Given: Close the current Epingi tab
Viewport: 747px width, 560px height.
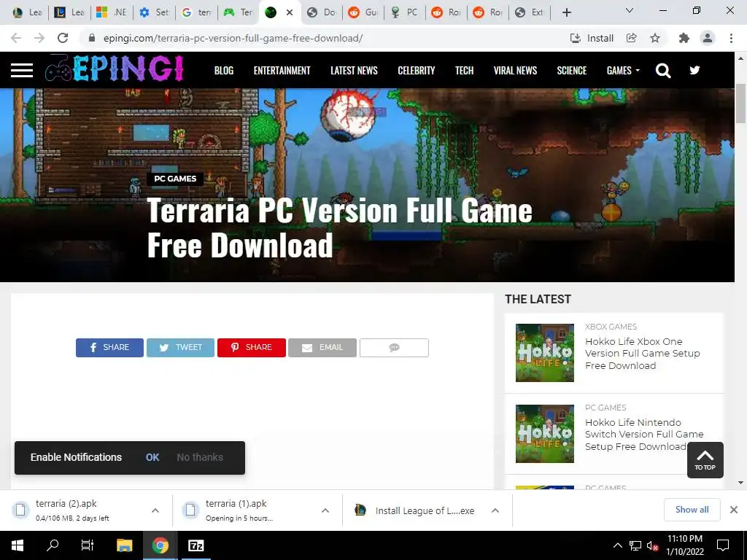Looking at the screenshot, I should 289,12.
